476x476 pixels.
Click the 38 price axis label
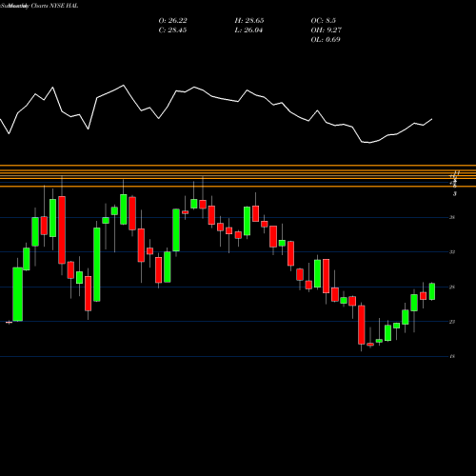click(452, 217)
